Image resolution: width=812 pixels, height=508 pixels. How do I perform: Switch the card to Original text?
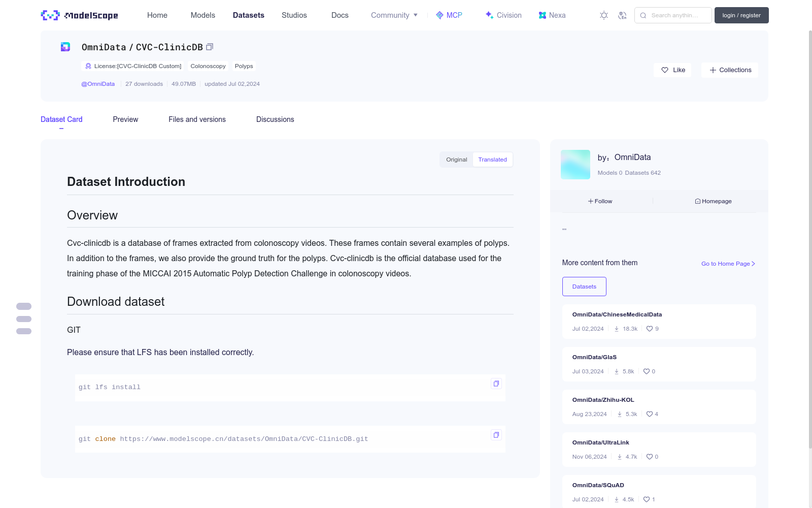click(457, 160)
